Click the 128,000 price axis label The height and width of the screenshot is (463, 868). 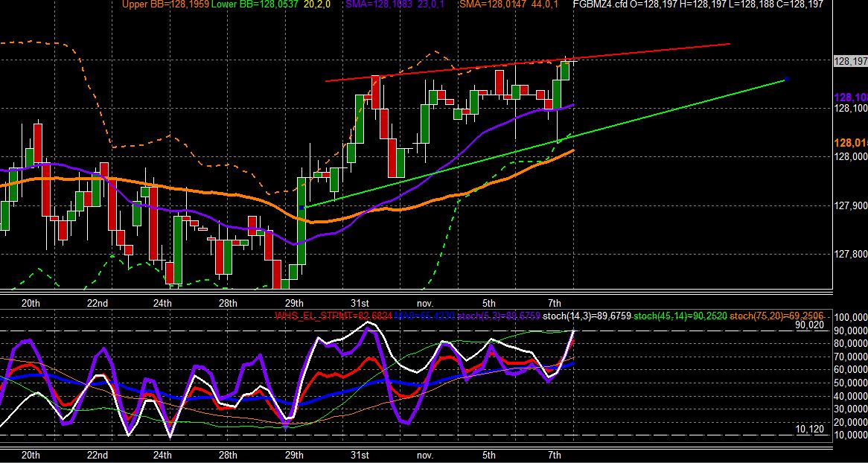tap(850, 157)
